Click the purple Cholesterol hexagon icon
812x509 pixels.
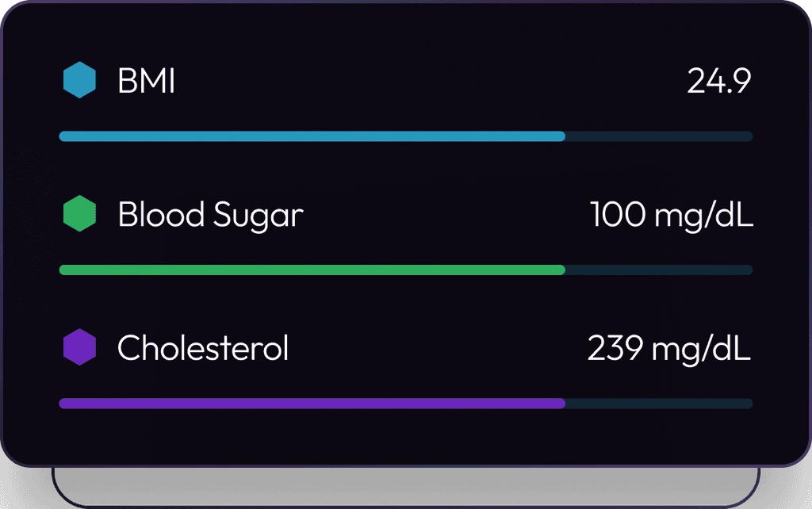pyautogui.click(x=79, y=347)
